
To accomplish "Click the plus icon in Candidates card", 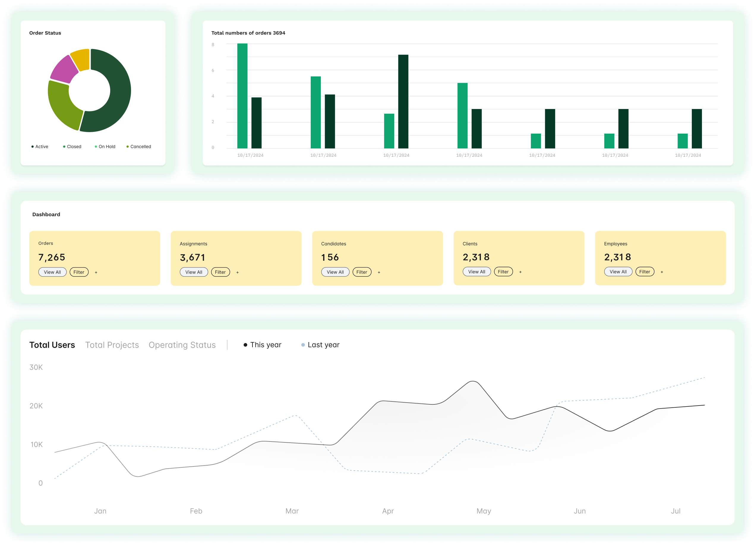I will click(379, 273).
